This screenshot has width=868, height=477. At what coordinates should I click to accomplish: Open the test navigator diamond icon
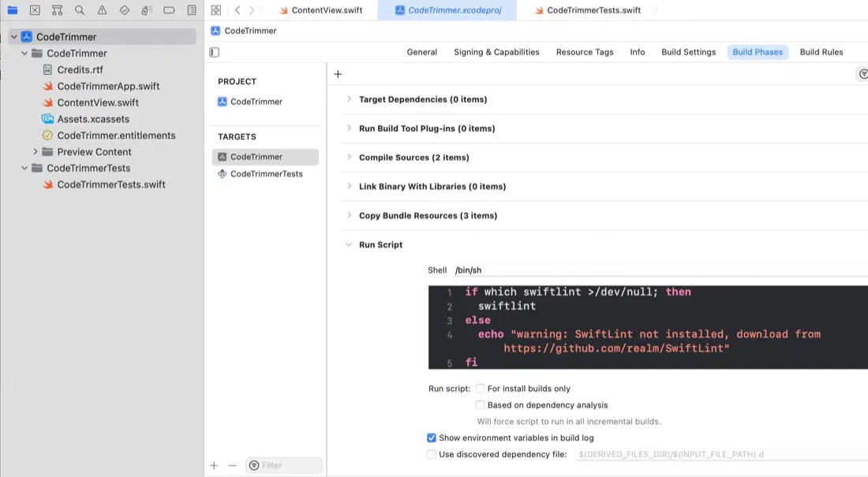tap(125, 10)
